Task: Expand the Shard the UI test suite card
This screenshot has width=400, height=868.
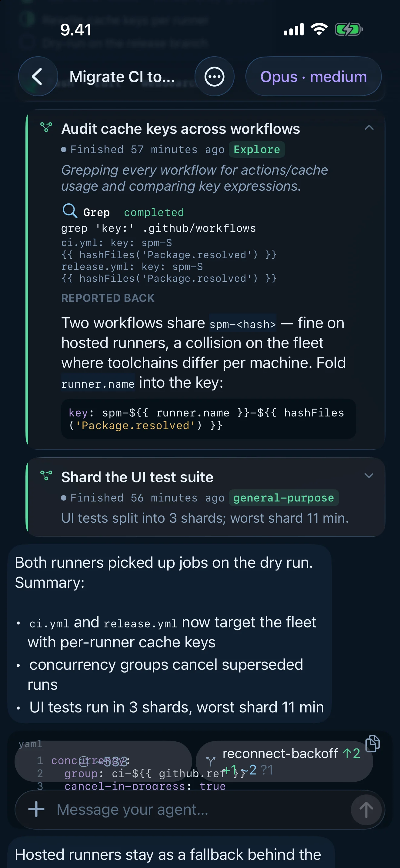Action: pyautogui.click(x=369, y=475)
